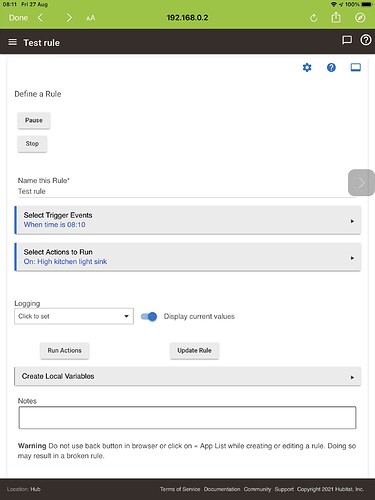
Task: Open the white help circle in header
Action: point(366,40)
